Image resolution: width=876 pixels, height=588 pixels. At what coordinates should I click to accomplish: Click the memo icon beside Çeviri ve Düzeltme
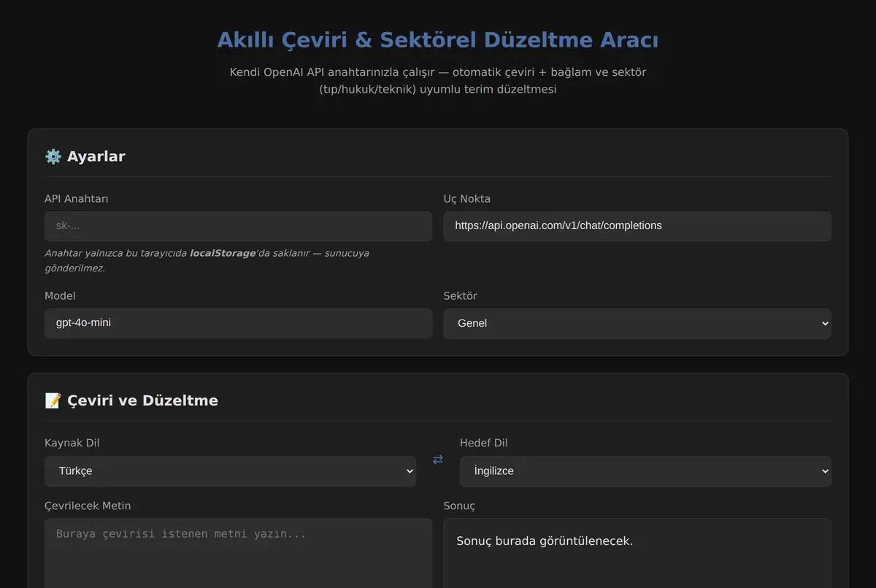tap(53, 401)
